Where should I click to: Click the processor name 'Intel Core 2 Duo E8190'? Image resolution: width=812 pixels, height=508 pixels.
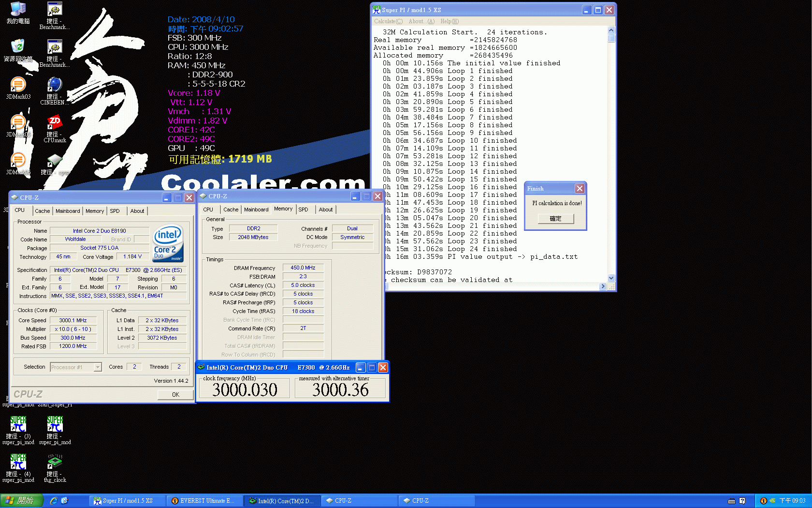(x=100, y=231)
